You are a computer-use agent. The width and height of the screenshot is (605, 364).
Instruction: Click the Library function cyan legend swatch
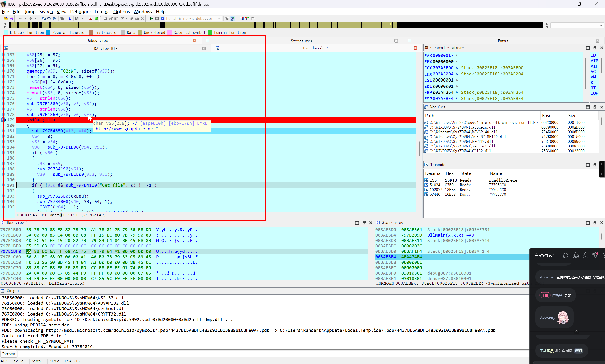(6, 32)
